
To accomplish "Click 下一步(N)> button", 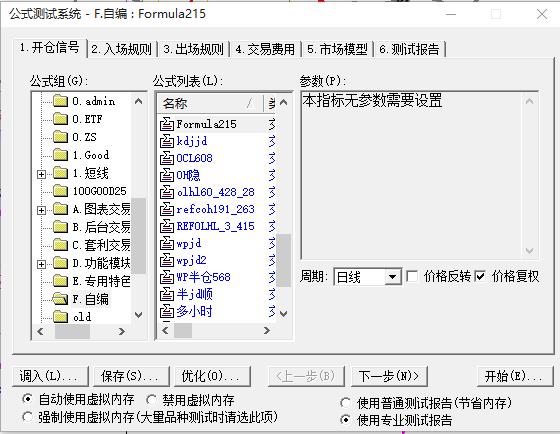I will pyautogui.click(x=389, y=376).
